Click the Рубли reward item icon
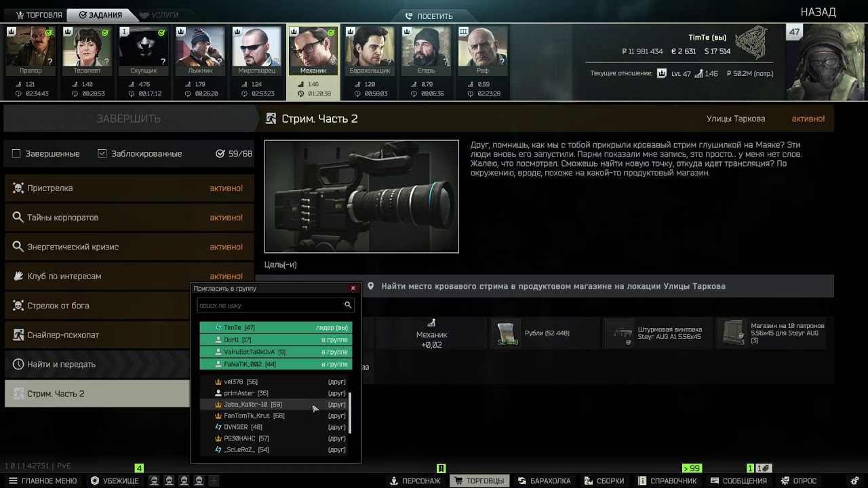Image resolution: width=868 pixels, height=488 pixels. click(507, 333)
